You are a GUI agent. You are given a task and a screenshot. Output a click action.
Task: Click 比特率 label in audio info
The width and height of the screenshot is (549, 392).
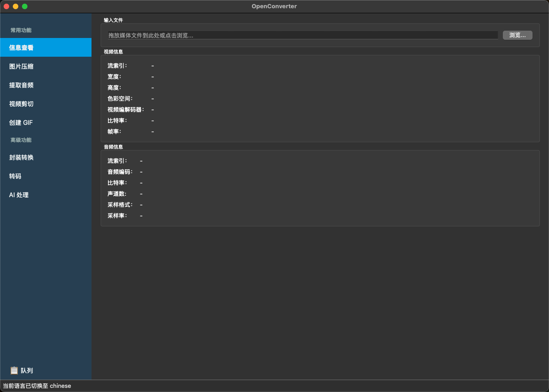coord(117,183)
